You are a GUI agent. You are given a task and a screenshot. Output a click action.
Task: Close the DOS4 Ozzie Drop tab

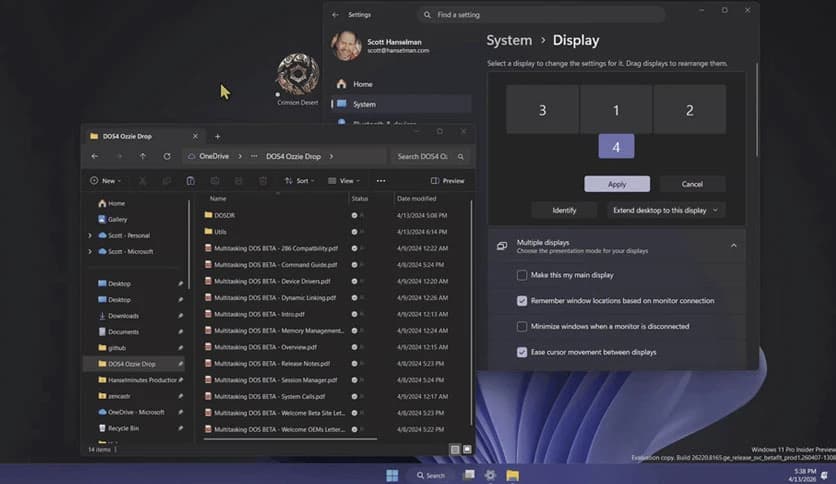click(x=195, y=136)
